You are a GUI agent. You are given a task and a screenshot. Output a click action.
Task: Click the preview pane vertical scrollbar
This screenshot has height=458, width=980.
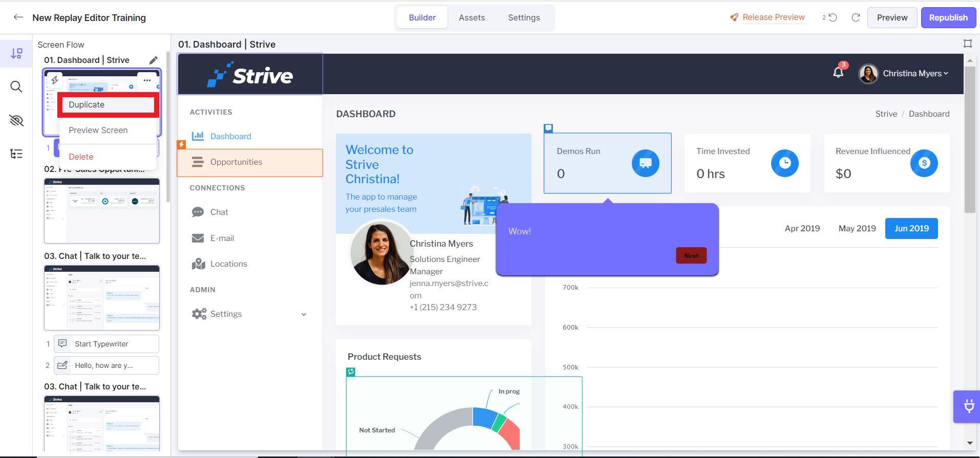[970, 141]
